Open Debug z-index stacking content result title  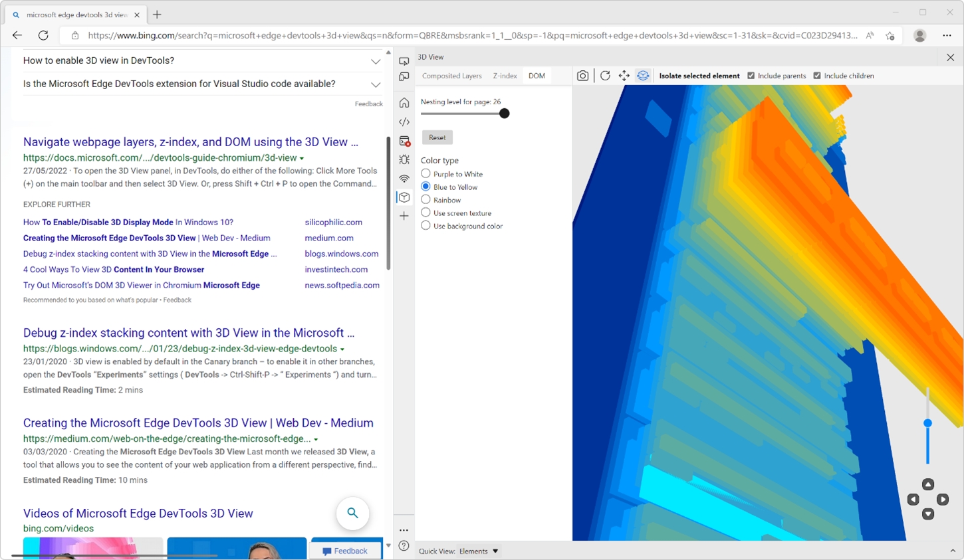point(189,333)
